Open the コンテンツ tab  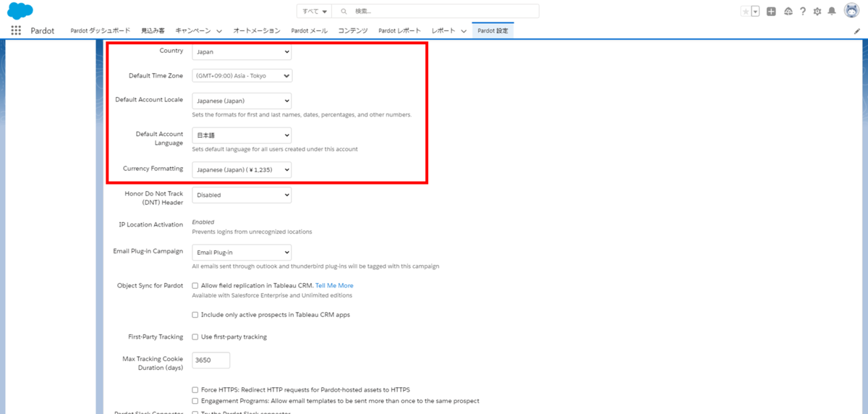tap(353, 31)
